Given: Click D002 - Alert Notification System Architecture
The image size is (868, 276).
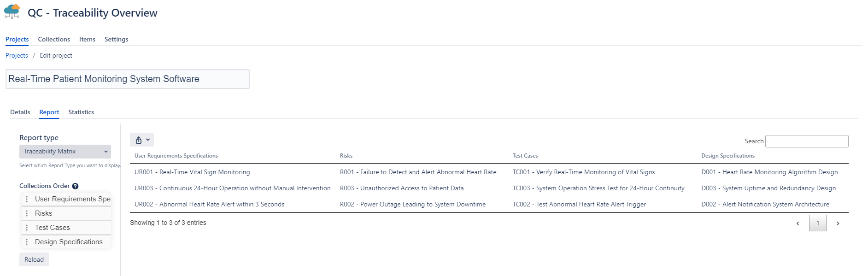Looking at the screenshot, I should (x=765, y=204).
